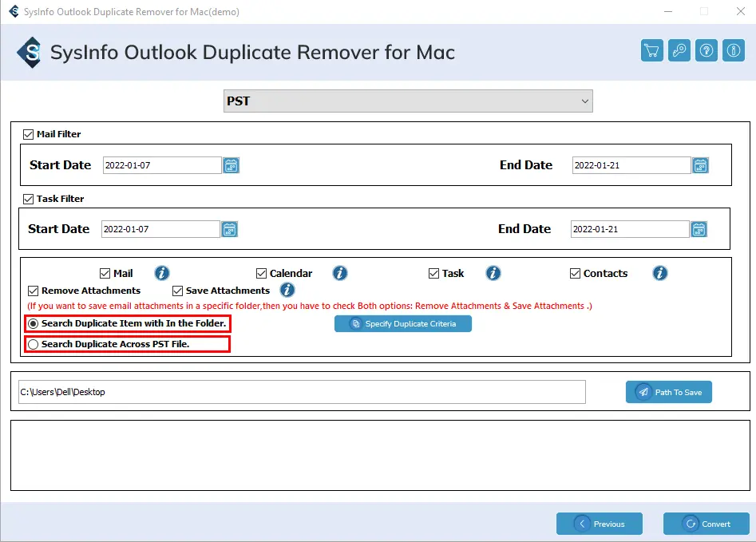Click the SysInfo logo in the header
Image resolution: width=756 pixels, height=542 pixels.
(29, 53)
